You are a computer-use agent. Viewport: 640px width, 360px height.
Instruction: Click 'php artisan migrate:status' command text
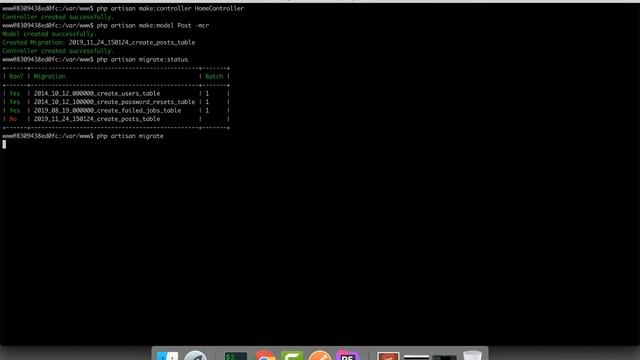click(x=142, y=60)
